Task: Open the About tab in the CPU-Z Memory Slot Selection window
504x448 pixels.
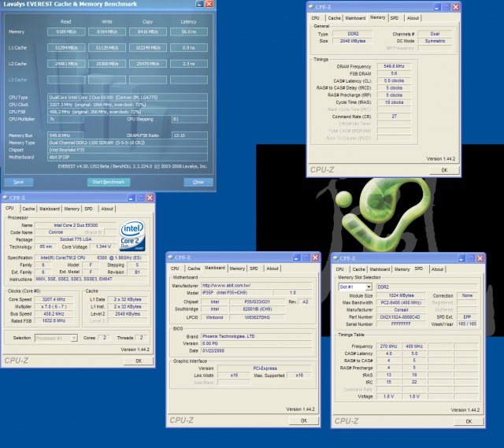Action: point(438,269)
